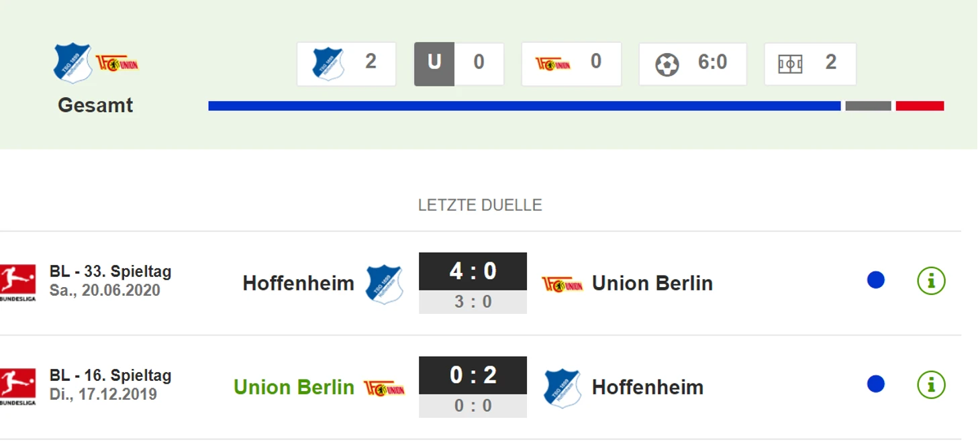Open info icon for 20.06.2020 match
980x444 pixels.
click(931, 281)
